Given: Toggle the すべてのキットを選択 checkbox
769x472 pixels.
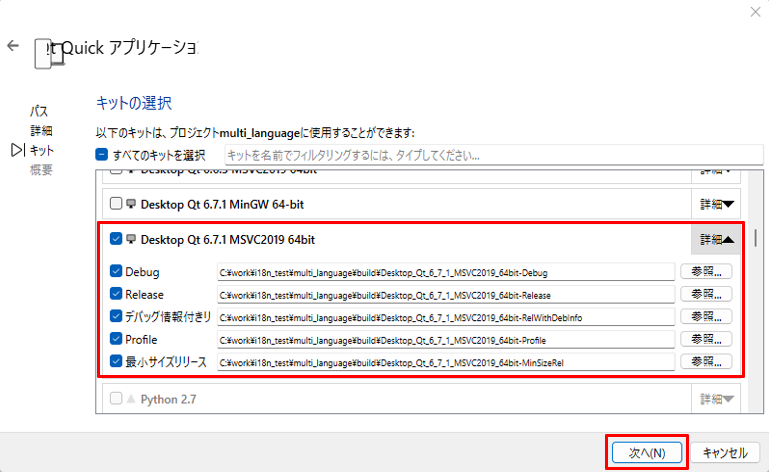Looking at the screenshot, I should [x=102, y=155].
